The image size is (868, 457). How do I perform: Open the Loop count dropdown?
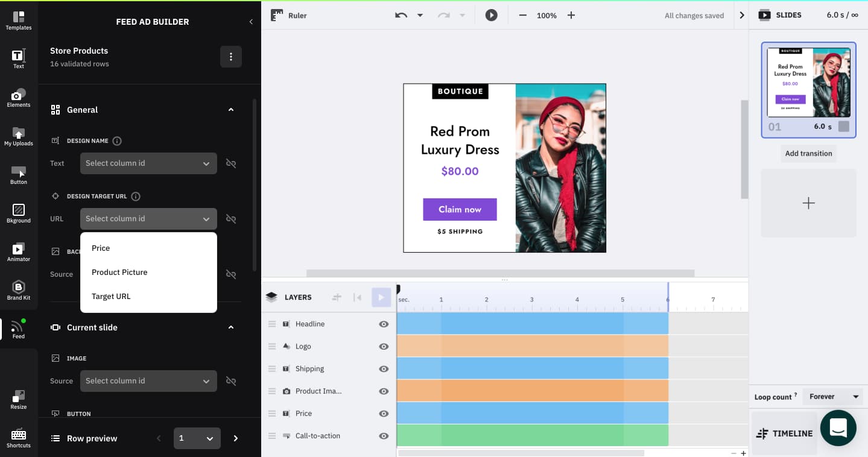(x=833, y=396)
